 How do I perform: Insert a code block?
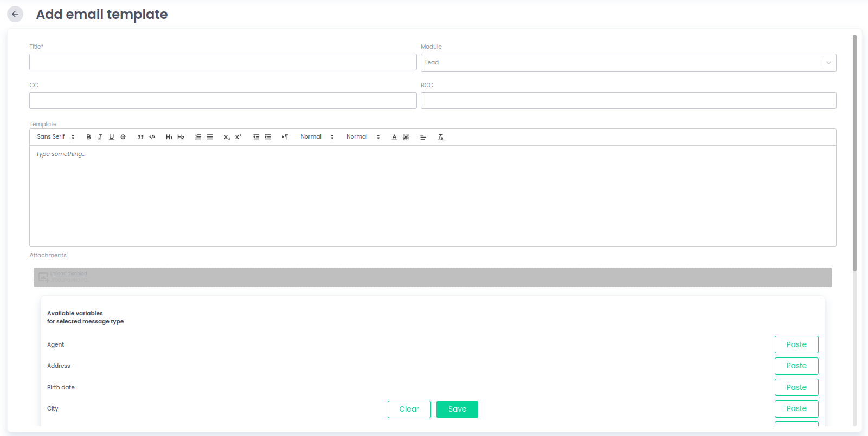click(x=152, y=137)
